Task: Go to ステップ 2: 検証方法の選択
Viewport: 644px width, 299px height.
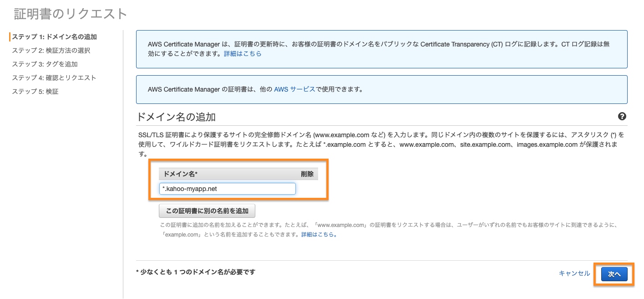Action: click(x=51, y=51)
